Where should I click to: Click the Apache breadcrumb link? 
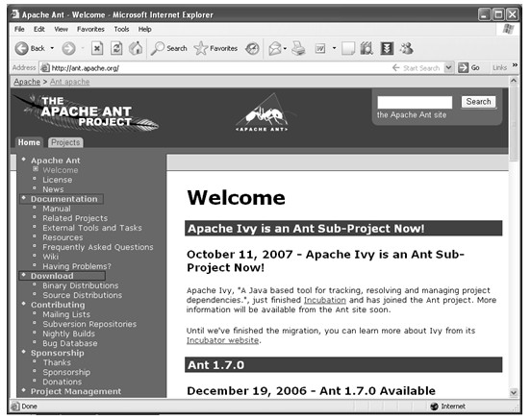27,82
